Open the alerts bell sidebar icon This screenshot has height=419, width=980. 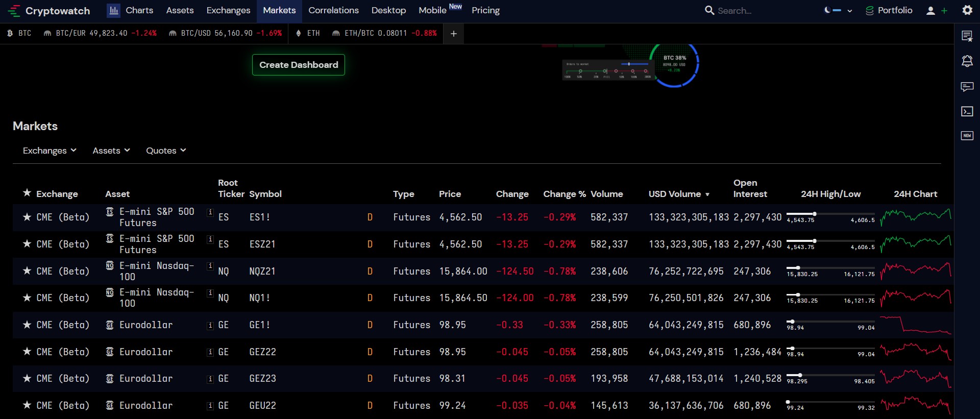967,61
